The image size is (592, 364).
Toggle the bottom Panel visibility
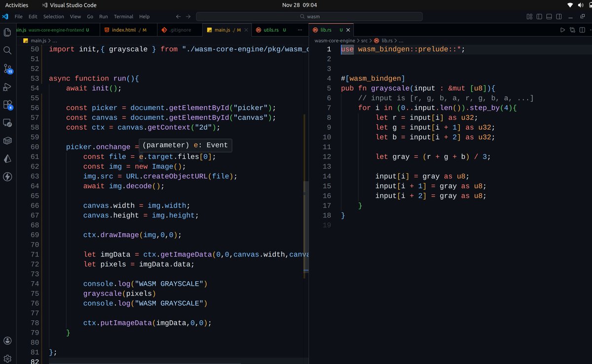[x=549, y=16]
